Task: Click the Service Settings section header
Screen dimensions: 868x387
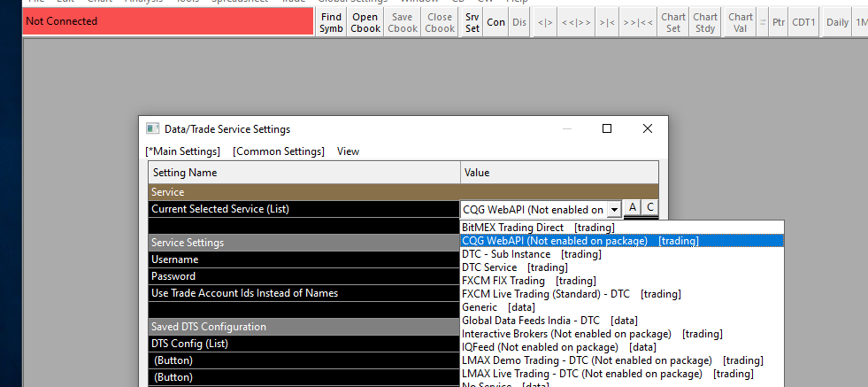Action: tap(303, 243)
